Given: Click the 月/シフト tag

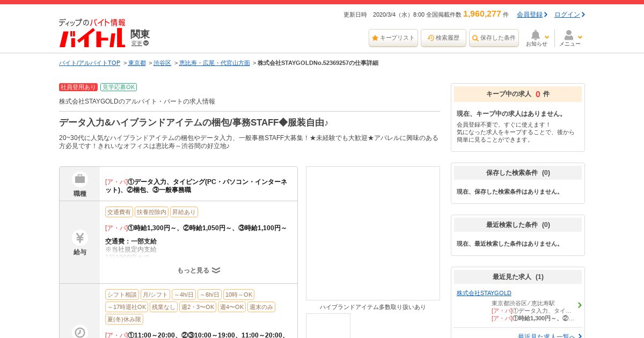Looking at the screenshot, I should [156, 295].
